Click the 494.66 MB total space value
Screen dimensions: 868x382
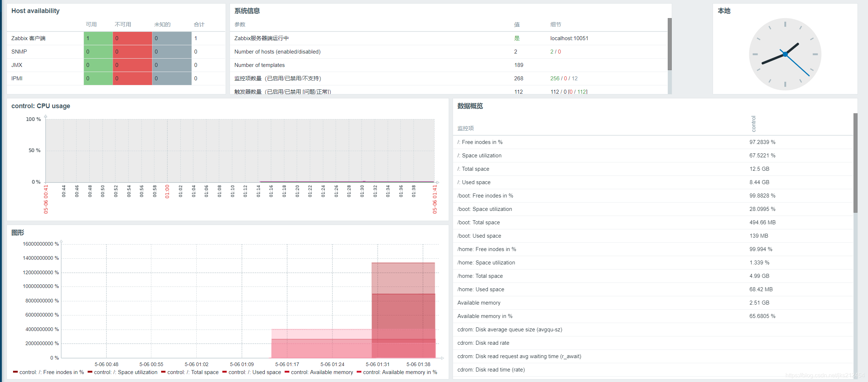[763, 222]
